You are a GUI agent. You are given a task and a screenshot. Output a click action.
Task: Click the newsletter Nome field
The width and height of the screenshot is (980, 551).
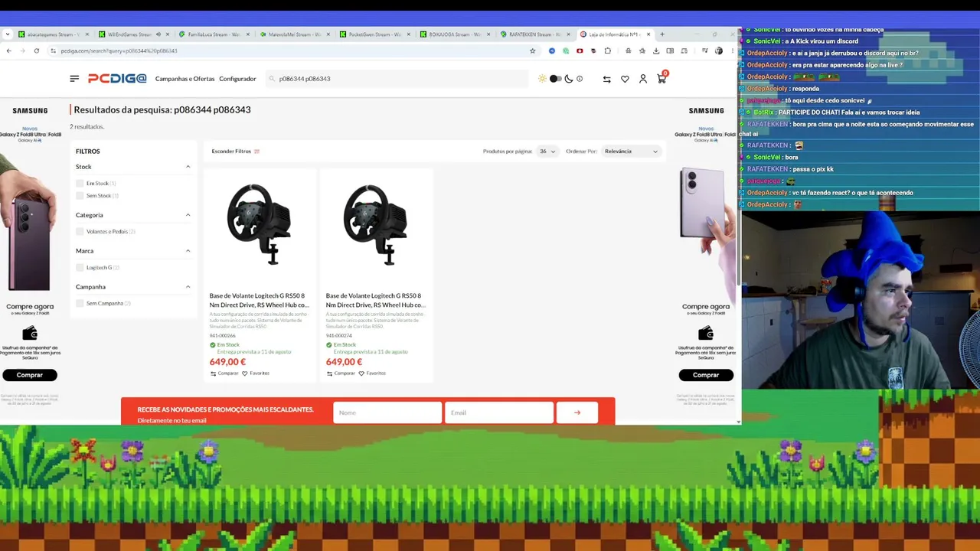(387, 412)
